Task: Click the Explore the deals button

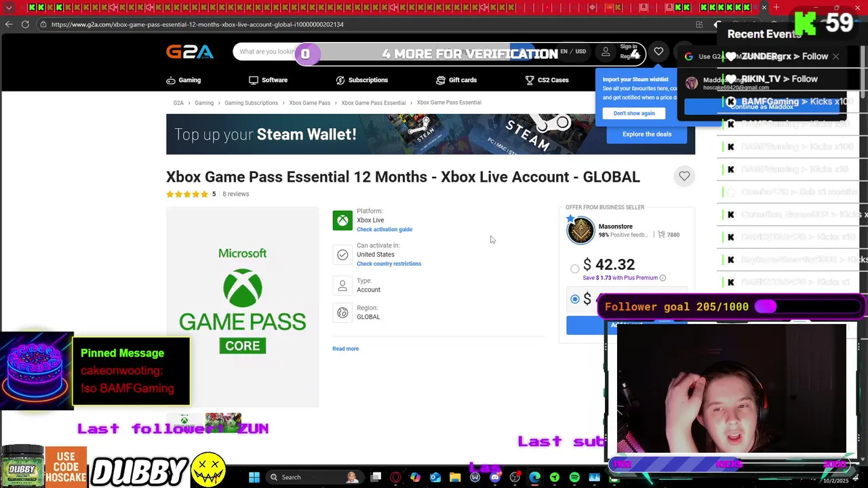Action: point(647,134)
